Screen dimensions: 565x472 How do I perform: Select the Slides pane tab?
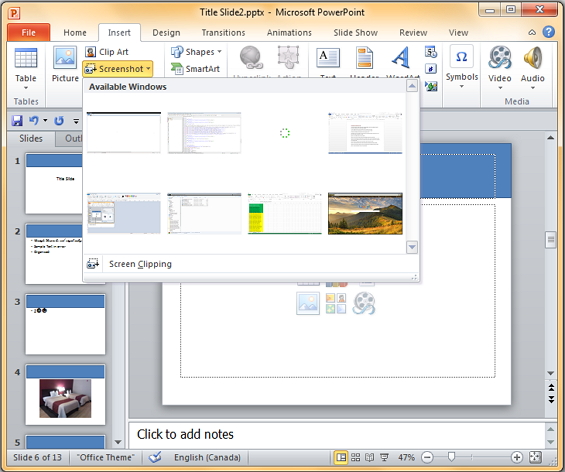point(31,138)
